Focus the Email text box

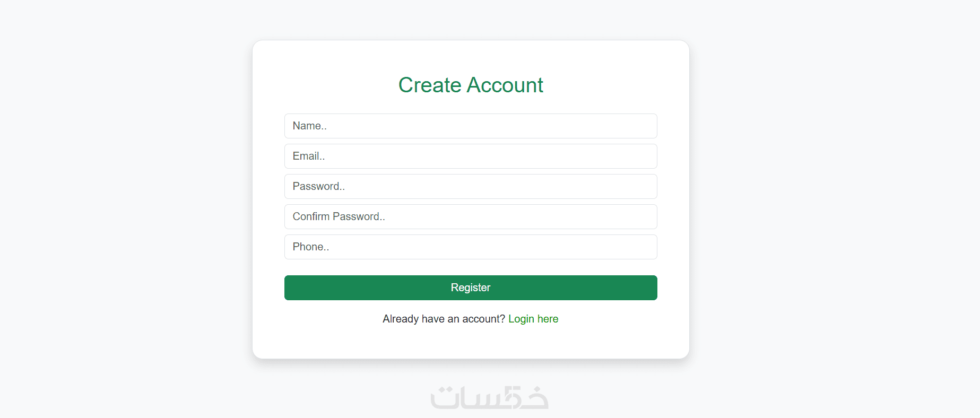pyautogui.click(x=471, y=156)
